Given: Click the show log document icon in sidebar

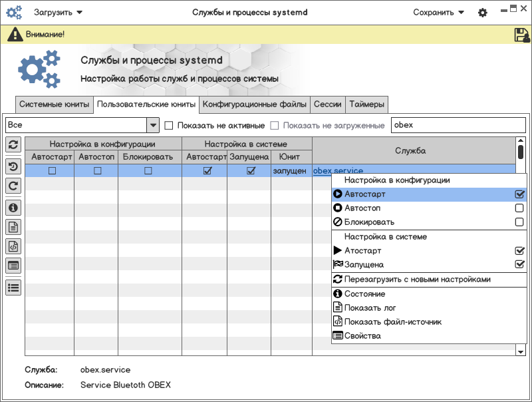Looking at the screenshot, I should click(x=13, y=227).
